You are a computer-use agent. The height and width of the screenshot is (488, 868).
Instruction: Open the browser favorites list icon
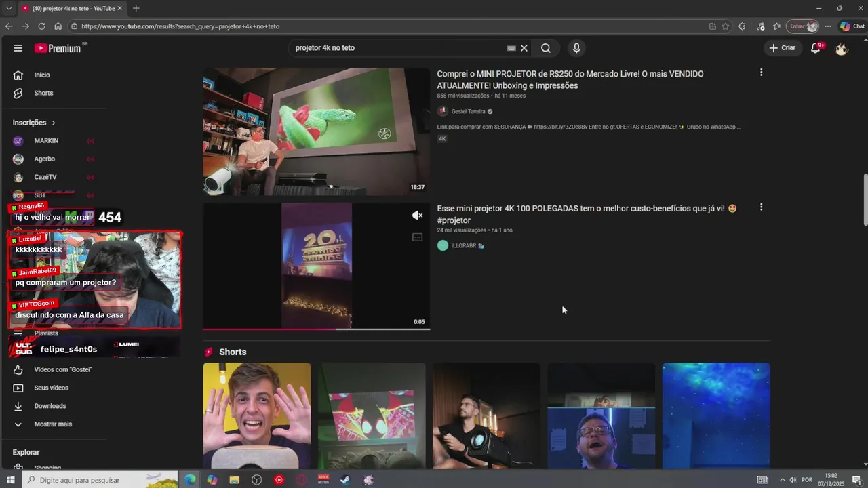777,26
